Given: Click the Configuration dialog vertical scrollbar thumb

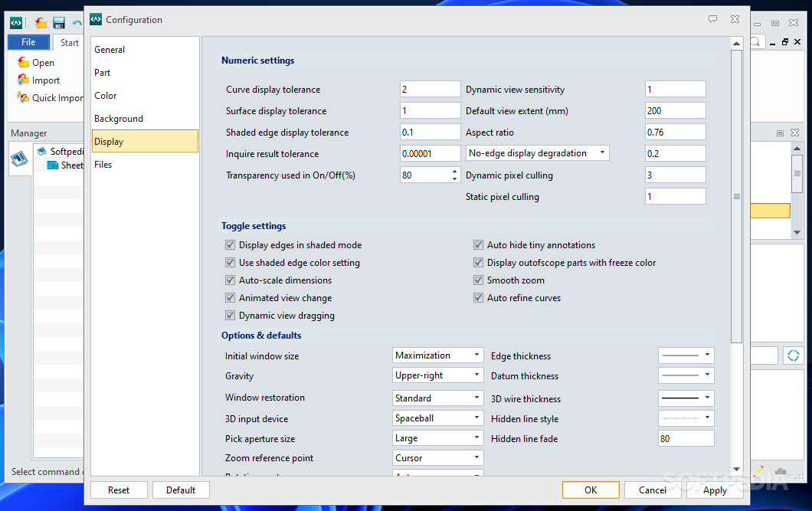Looking at the screenshot, I should pos(736,196).
